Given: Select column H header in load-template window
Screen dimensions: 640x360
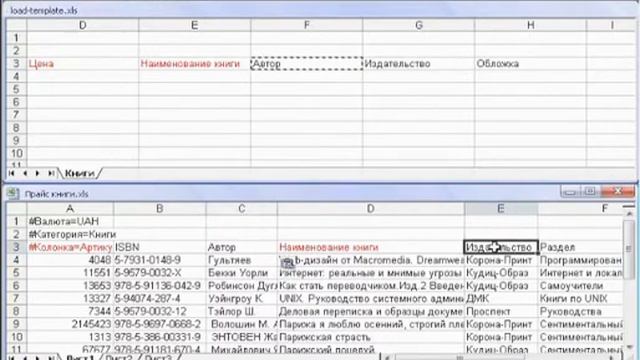Looking at the screenshot, I should 530,25.
